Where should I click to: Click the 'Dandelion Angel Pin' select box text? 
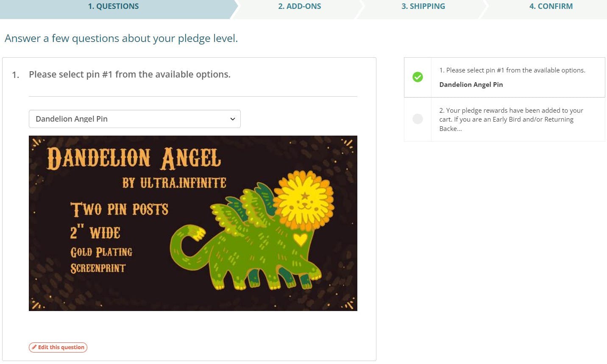click(x=72, y=119)
